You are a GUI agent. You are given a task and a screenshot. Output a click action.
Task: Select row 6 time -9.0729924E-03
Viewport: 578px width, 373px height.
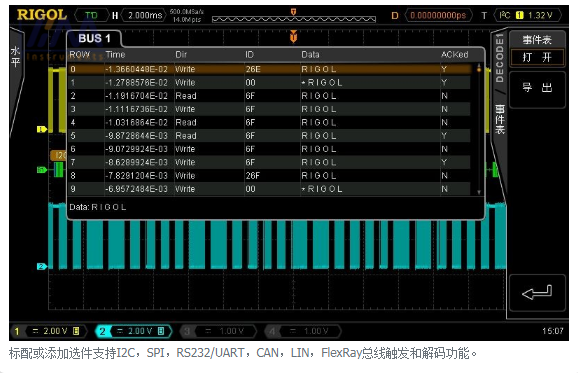[136, 149]
